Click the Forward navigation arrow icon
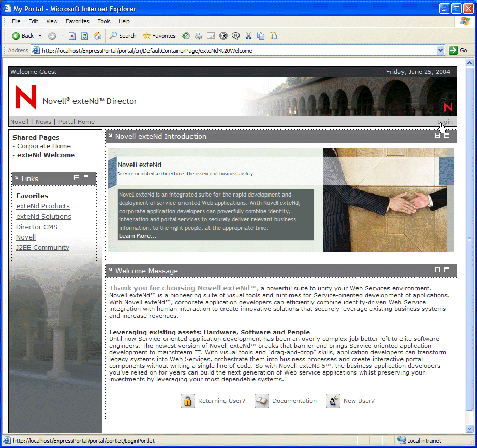This screenshot has height=448, width=477. (x=52, y=36)
